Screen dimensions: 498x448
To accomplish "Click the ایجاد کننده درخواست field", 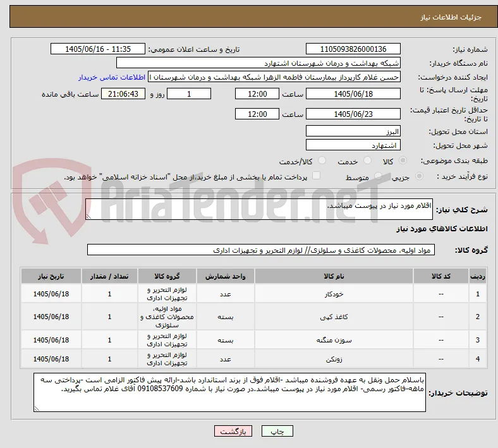I will 274,77.
